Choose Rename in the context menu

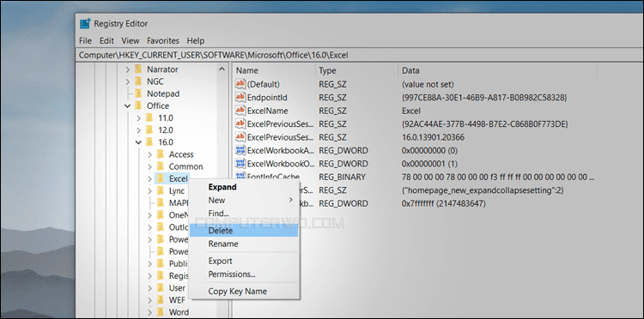coord(244,244)
